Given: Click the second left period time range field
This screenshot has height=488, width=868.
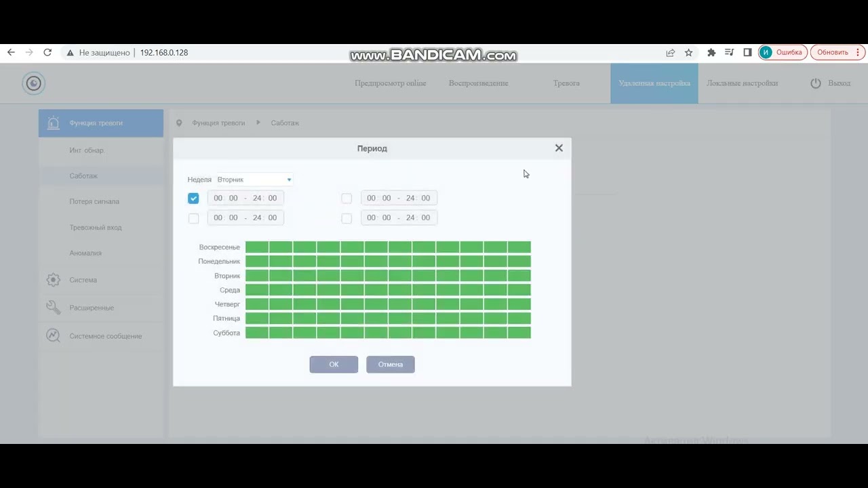Looking at the screenshot, I should click(x=245, y=218).
